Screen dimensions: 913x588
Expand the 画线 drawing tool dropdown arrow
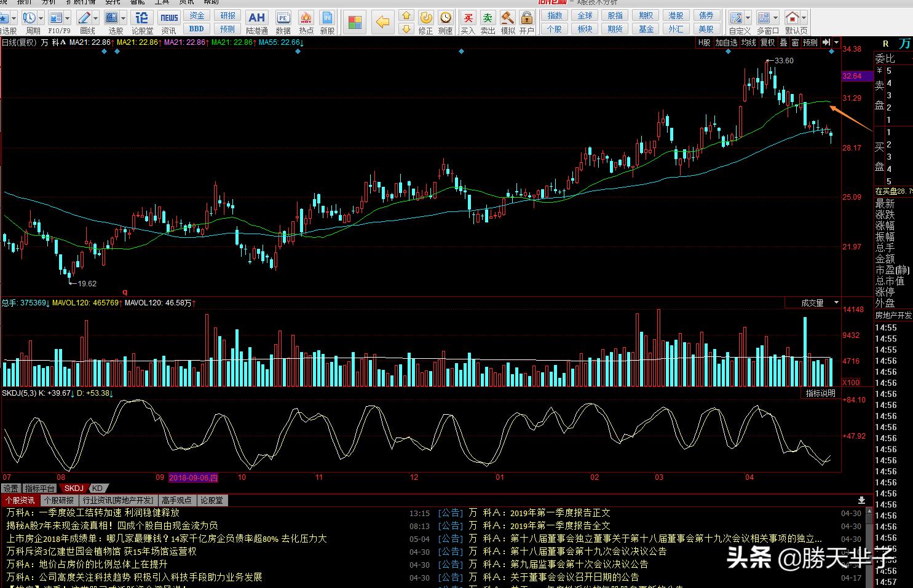click(x=96, y=18)
